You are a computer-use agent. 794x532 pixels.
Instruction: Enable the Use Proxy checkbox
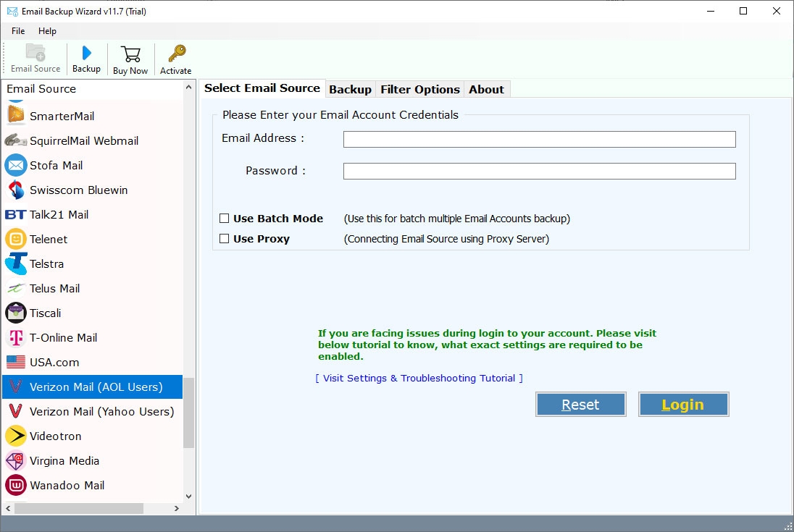click(x=225, y=239)
